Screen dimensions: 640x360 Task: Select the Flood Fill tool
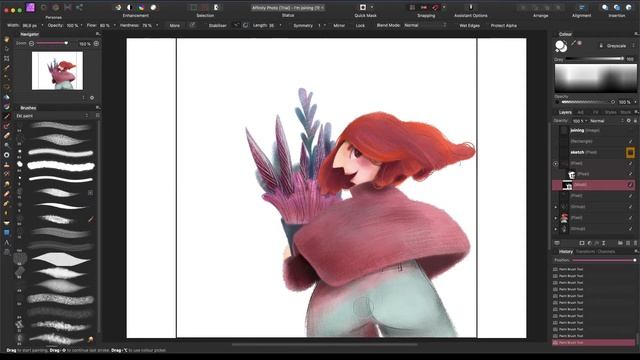point(7,98)
